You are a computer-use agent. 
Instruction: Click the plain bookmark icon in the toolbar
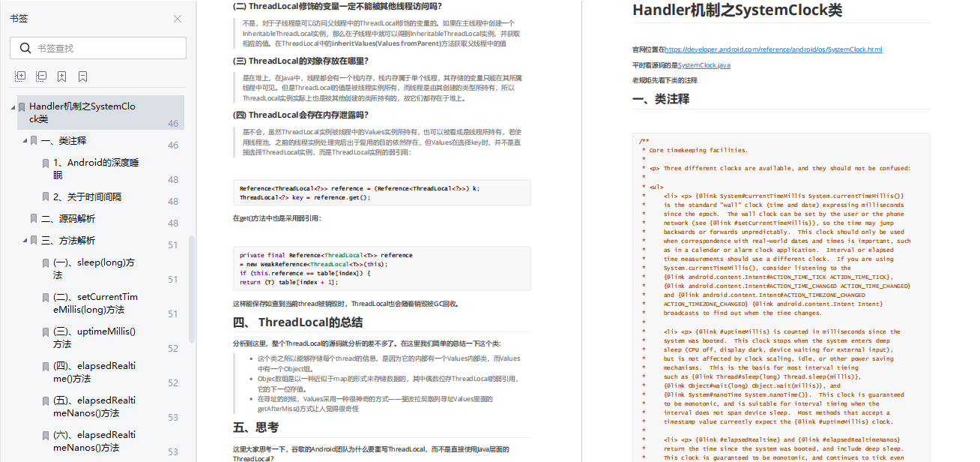[82, 76]
